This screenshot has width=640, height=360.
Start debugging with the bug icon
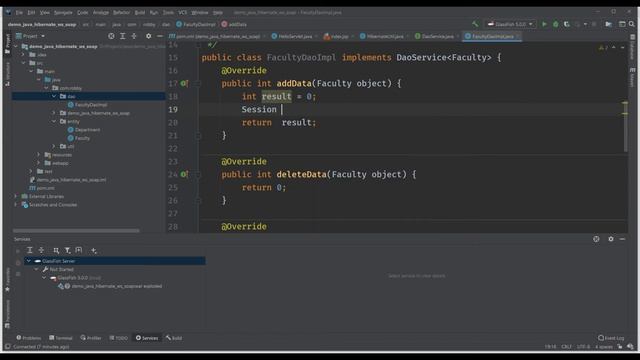(556, 24)
